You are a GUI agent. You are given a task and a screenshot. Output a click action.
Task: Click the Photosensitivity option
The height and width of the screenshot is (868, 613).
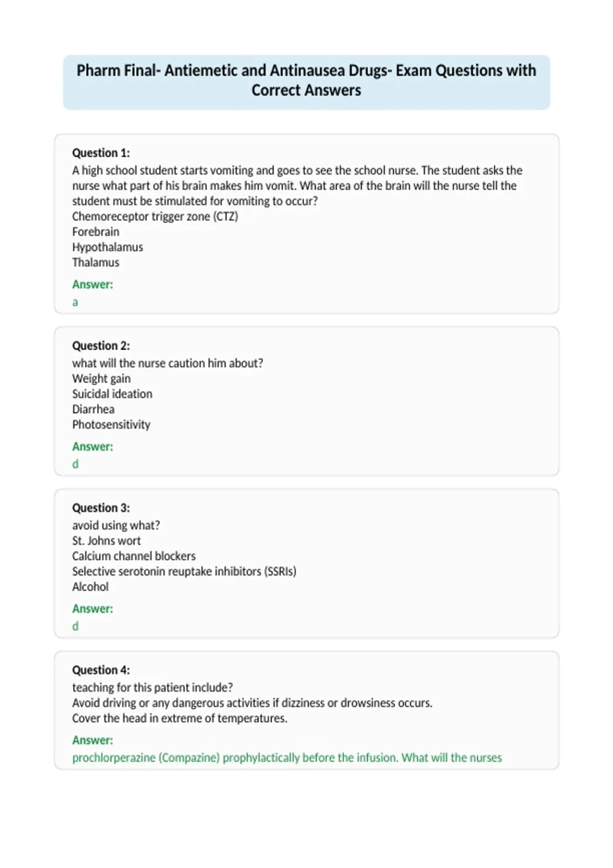pos(111,425)
